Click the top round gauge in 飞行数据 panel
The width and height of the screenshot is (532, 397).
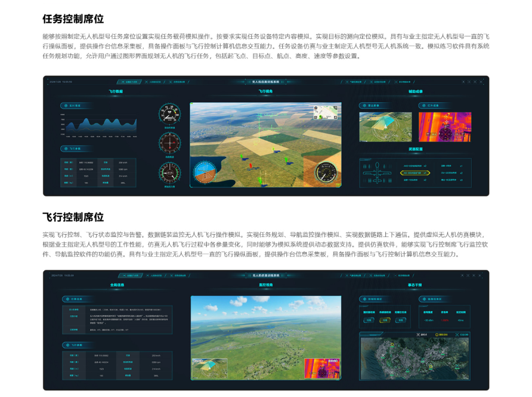point(169,114)
